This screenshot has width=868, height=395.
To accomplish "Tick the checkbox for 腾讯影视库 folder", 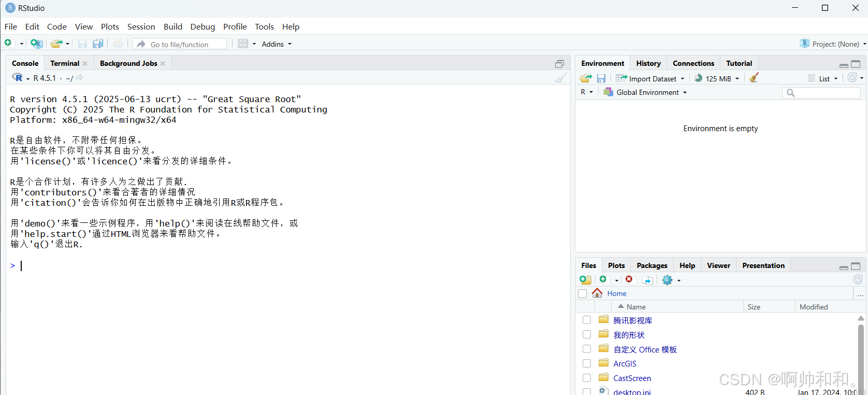I will coord(587,320).
